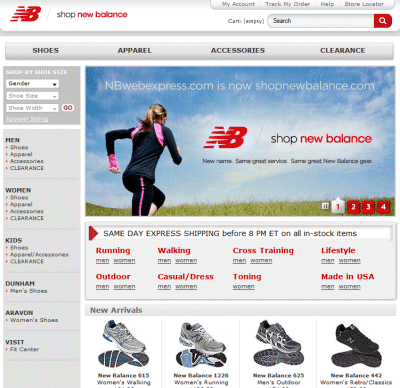
Task: Select men under Made in USA
Action: click(328, 287)
